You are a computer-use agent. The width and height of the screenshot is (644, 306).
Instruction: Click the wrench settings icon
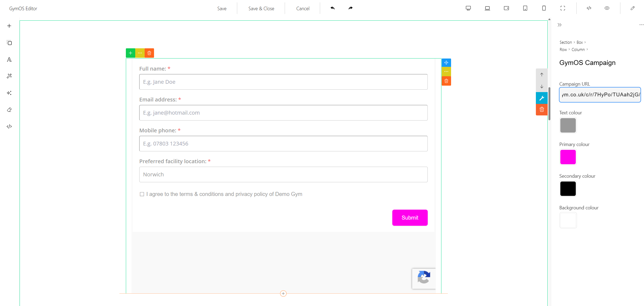[541, 98]
